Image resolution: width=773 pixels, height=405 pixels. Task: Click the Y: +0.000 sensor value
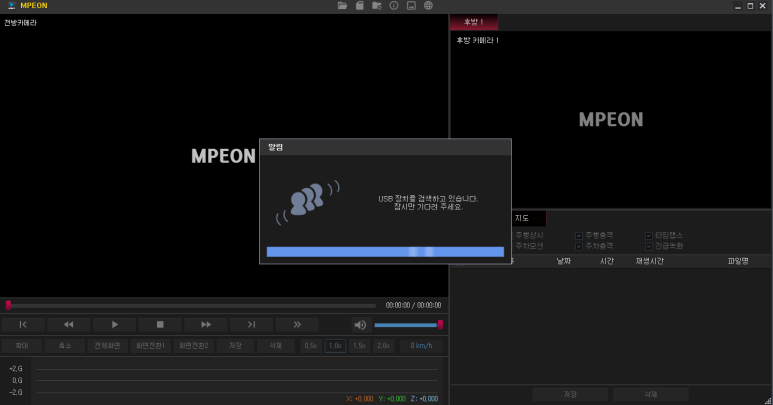pos(392,399)
